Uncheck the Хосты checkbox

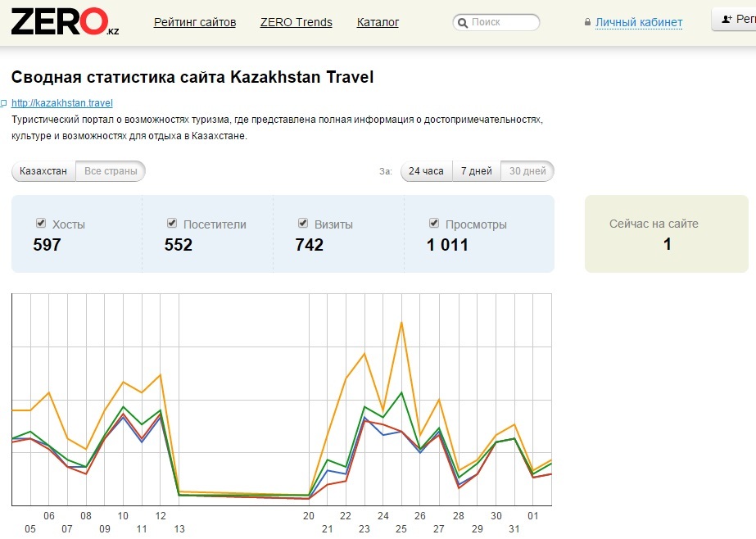tap(41, 223)
